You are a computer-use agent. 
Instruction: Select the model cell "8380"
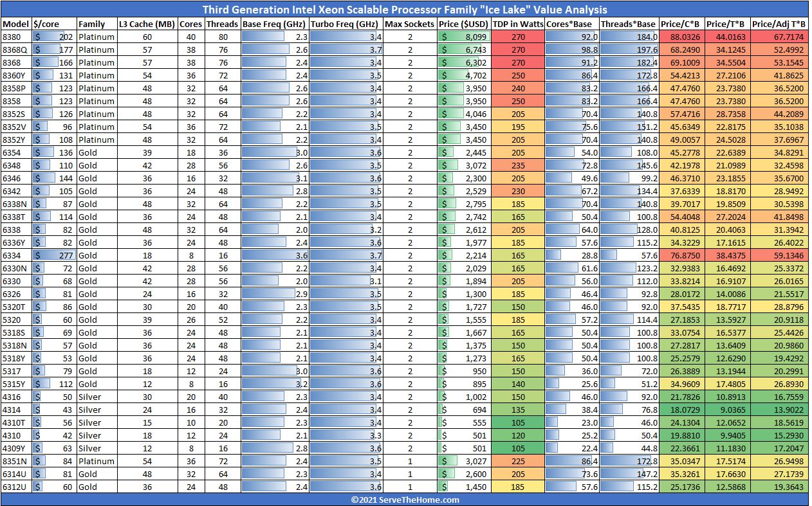click(x=17, y=37)
